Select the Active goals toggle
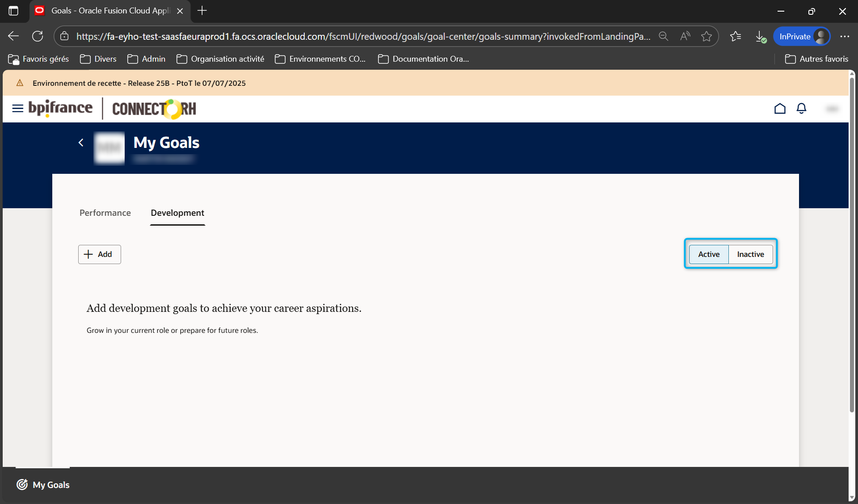 709,254
